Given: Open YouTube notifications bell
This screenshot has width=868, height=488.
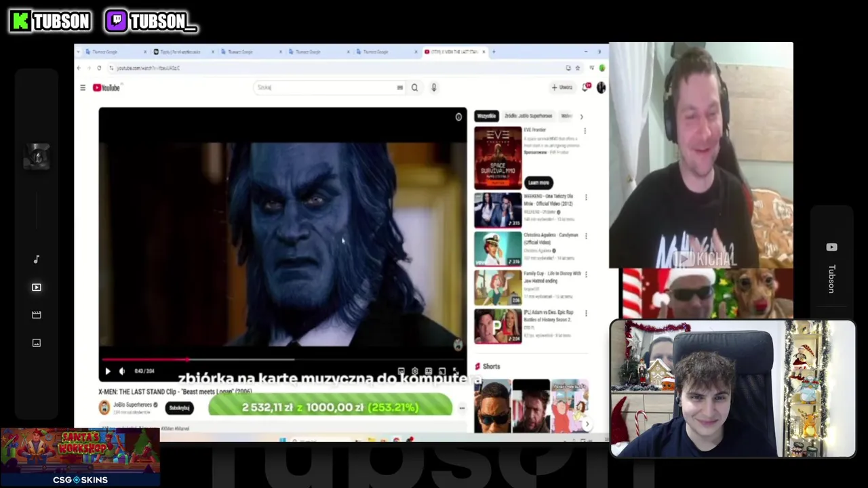Looking at the screenshot, I should (586, 87).
